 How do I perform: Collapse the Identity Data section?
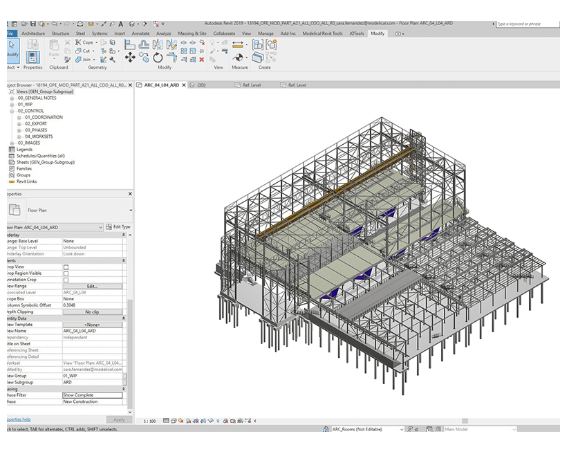pyautogui.click(x=124, y=318)
